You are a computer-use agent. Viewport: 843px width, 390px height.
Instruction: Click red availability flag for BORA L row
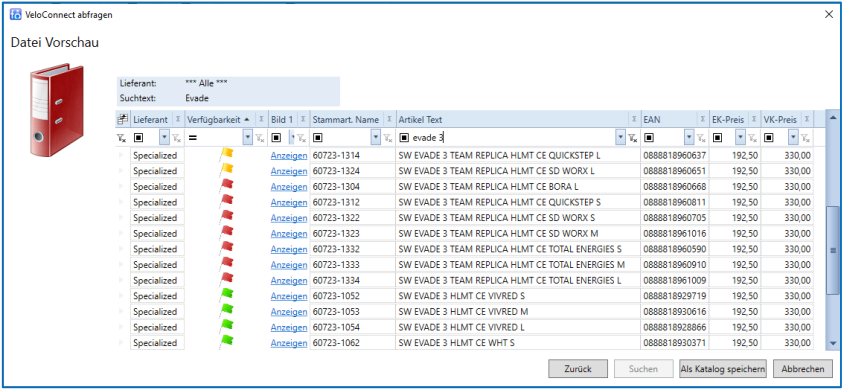click(x=227, y=186)
